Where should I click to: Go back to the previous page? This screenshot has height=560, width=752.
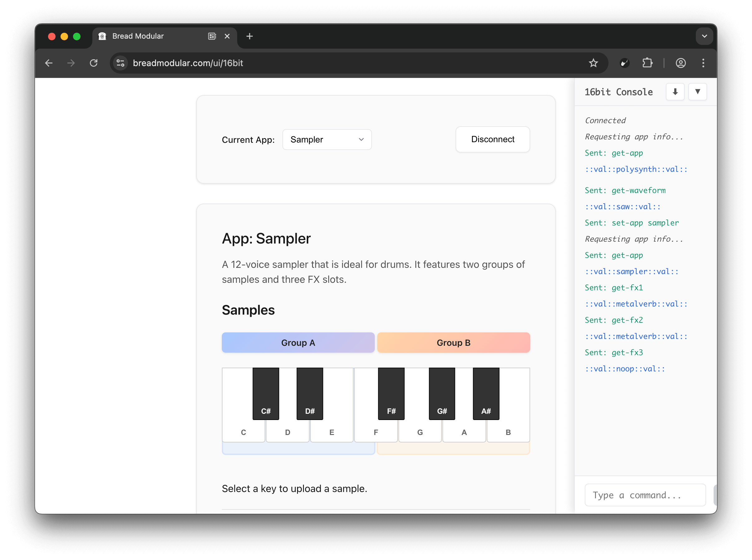click(49, 63)
